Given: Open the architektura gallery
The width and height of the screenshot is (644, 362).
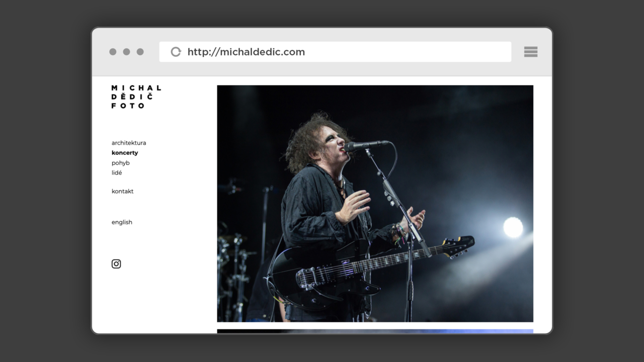Looking at the screenshot, I should [129, 143].
